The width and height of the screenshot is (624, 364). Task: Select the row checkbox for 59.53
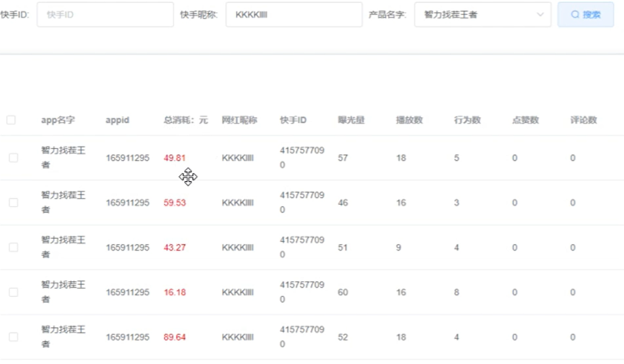coord(13,202)
